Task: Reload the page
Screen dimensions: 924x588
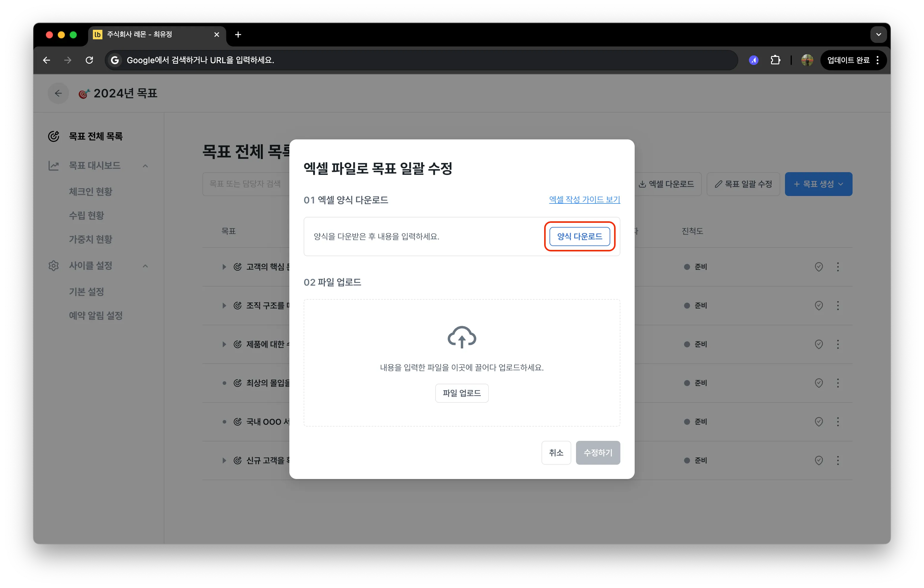Action: (x=89, y=60)
